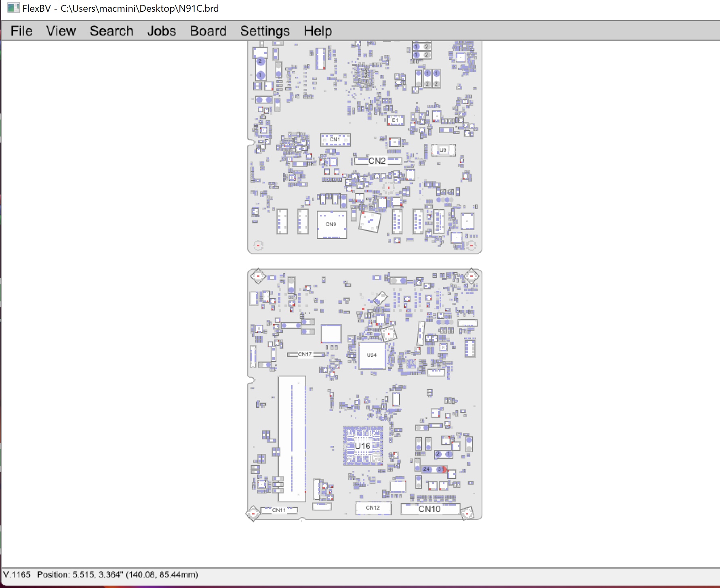This screenshot has height=588, width=720.
Task: Select connector CN11
Action: pyautogui.click(x=279, y=510)
